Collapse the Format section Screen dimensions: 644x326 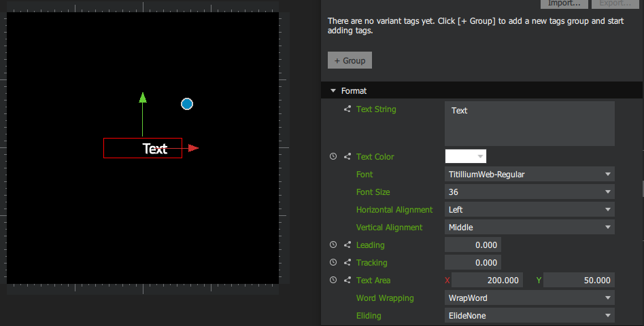333,91
